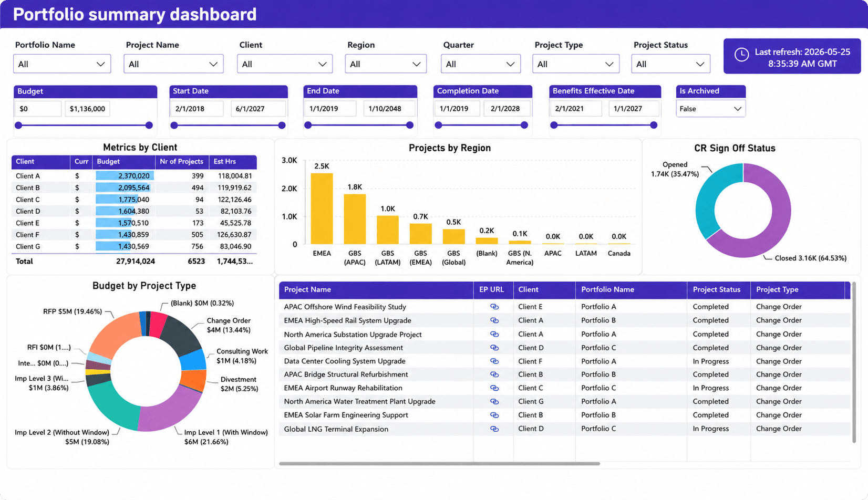
Task: Click the clock icon beside Last refresh
Action: coord(741,55)
